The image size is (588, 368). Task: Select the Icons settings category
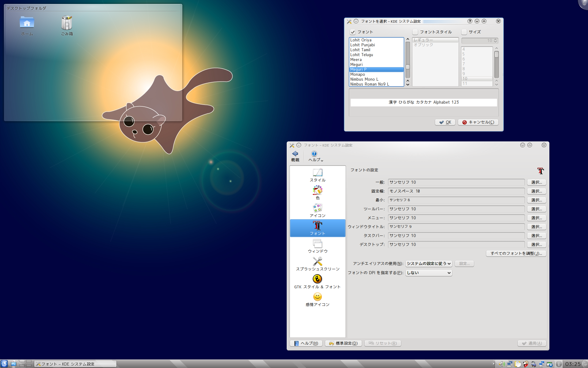click(x=317, y=210)
